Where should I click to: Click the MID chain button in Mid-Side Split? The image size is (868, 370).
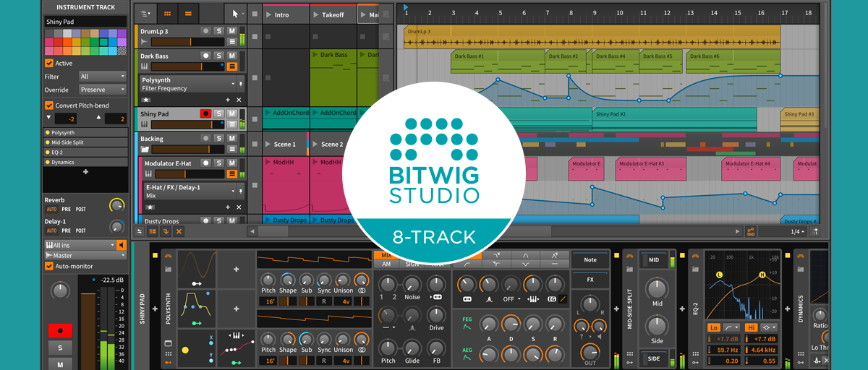[654, 259]
